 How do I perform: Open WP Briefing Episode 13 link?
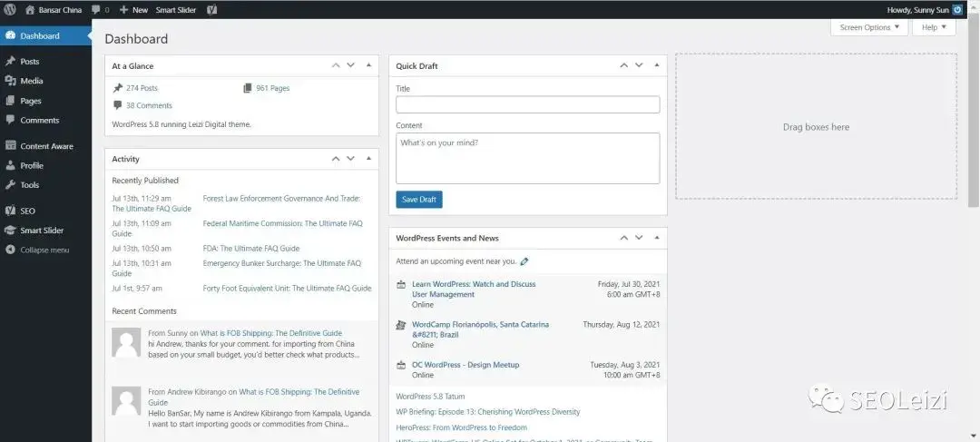pyautogui.click(x=488, y=412)
